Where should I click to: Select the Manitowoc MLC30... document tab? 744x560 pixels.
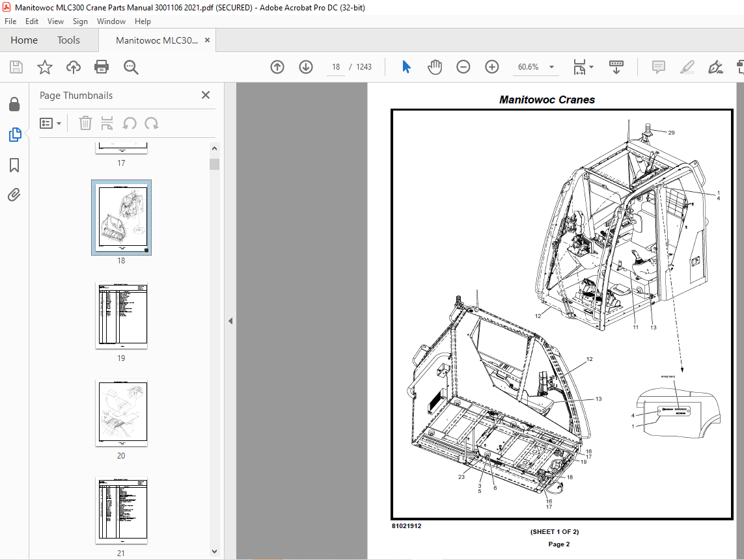[x=157, y=40]
